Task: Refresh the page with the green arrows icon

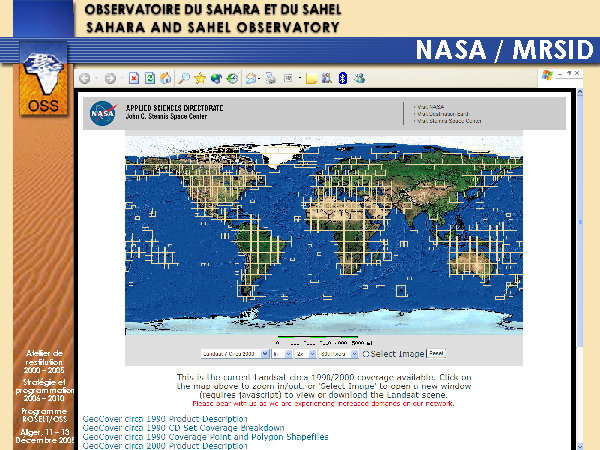Action: (x=150, y=78)
